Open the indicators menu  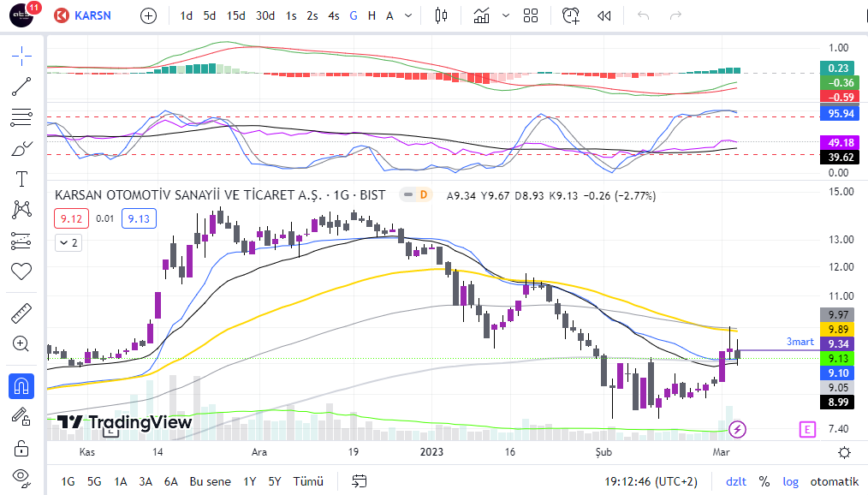tap(482, 15)
